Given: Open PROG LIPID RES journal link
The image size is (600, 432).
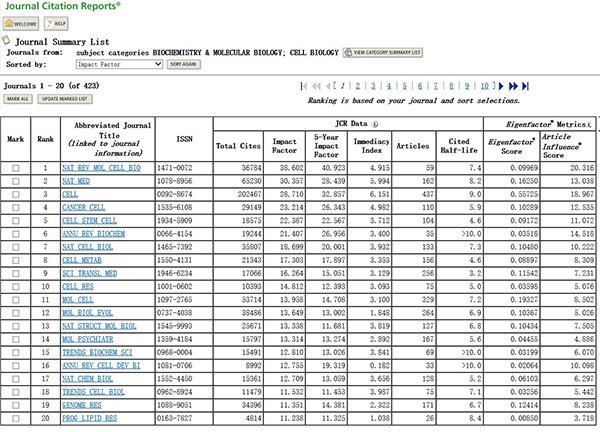Looking at the screenshot, I should pyautogui.click(x=90, y=419).
